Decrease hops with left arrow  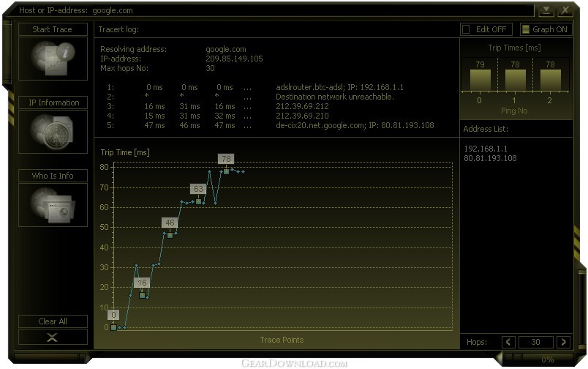[x=508, y=342]
